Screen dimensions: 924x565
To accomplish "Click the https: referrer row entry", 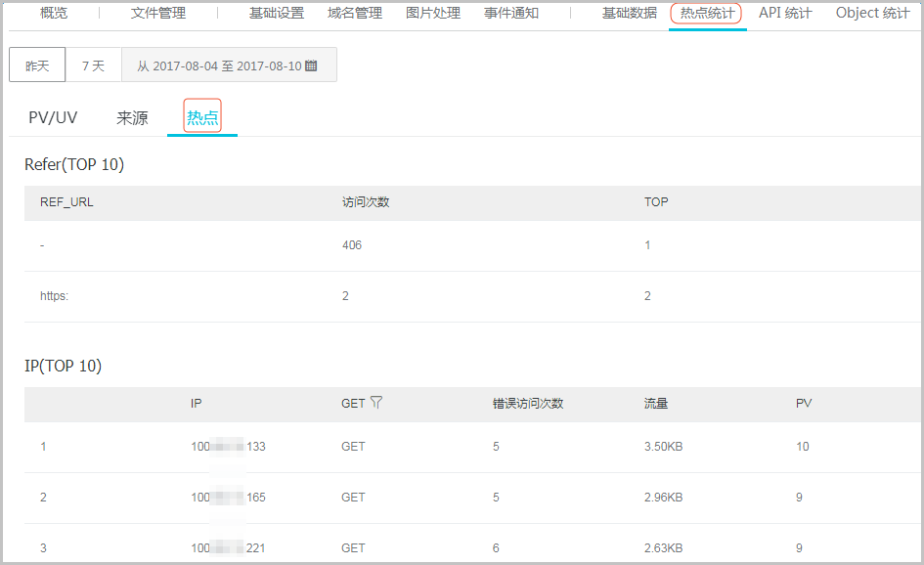I will tap(54, 296).
